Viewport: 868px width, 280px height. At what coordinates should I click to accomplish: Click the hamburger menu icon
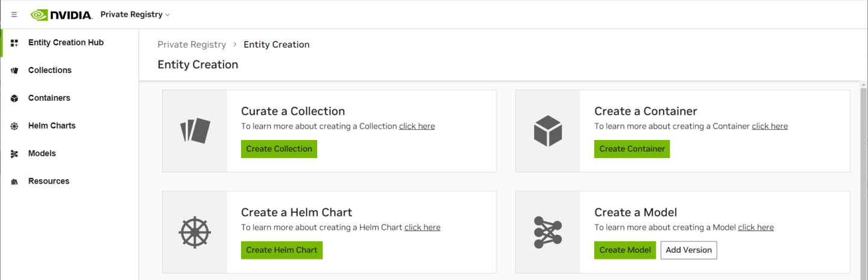[x=14, y=14]
